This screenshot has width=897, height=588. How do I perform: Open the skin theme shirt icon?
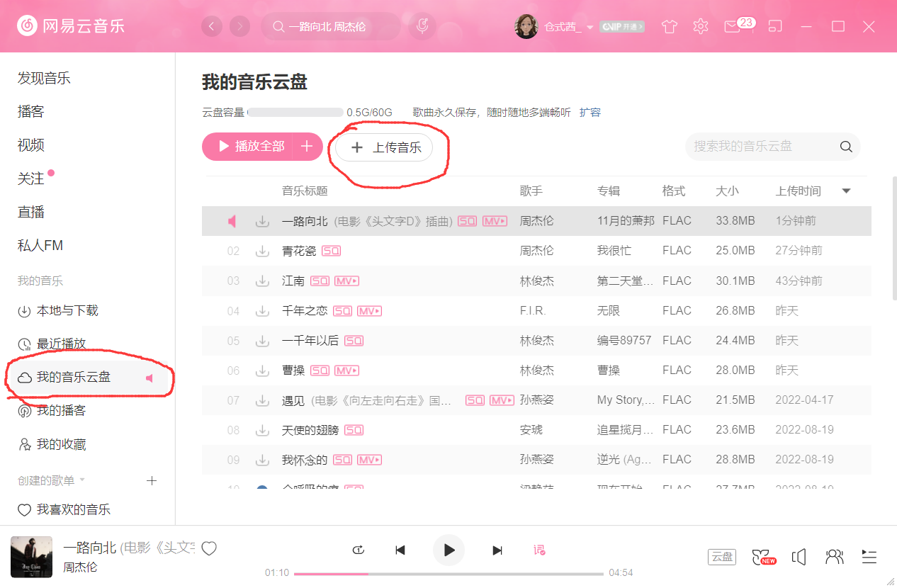tap(669, 26)
